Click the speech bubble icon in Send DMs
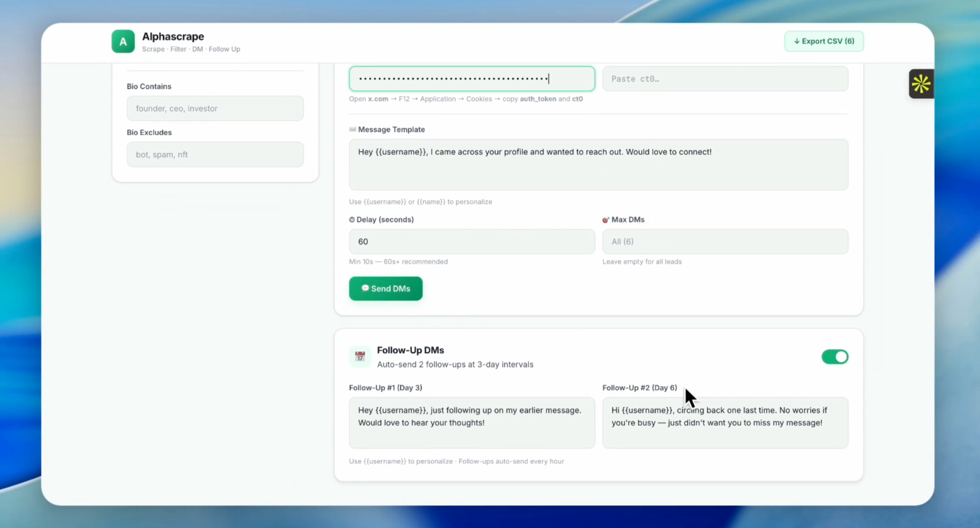980x528 pixels. coord(365,288)
